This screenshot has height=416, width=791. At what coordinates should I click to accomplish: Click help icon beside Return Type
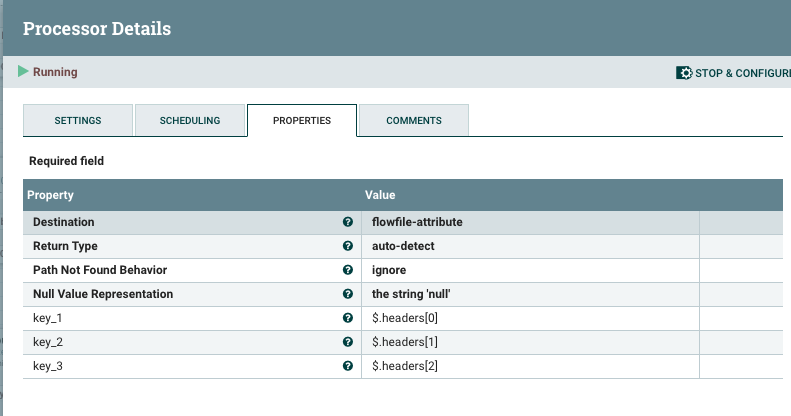coord(348,246)
